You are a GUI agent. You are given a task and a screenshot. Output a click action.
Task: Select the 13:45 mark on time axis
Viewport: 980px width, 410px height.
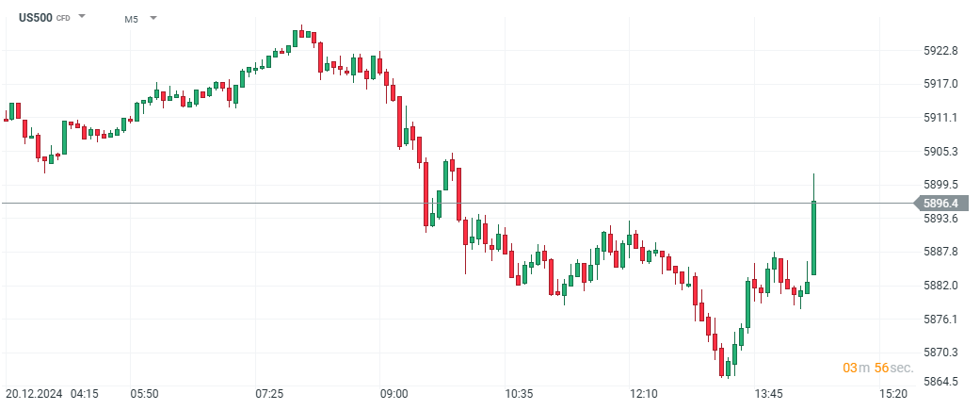pos(768,392)
